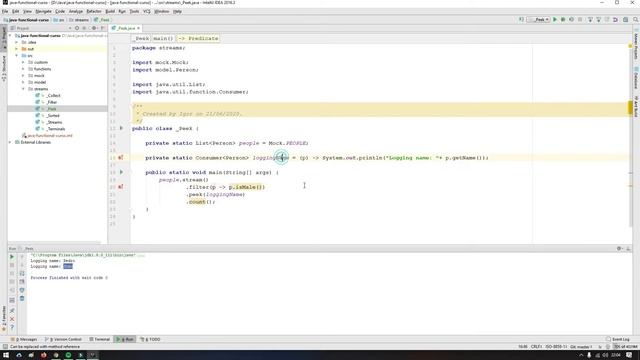Expand the custom package
The height and width of the screenshot is (360, 640).
23,62
